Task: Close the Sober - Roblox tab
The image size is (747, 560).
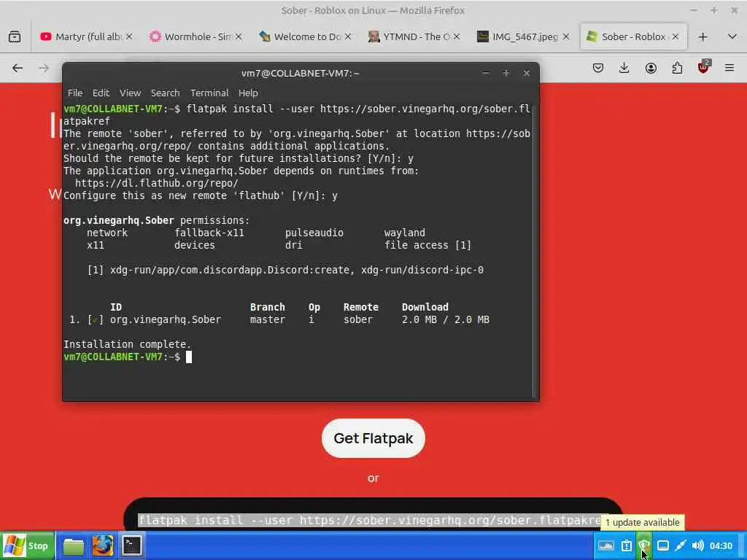Action: coord(675,36)
